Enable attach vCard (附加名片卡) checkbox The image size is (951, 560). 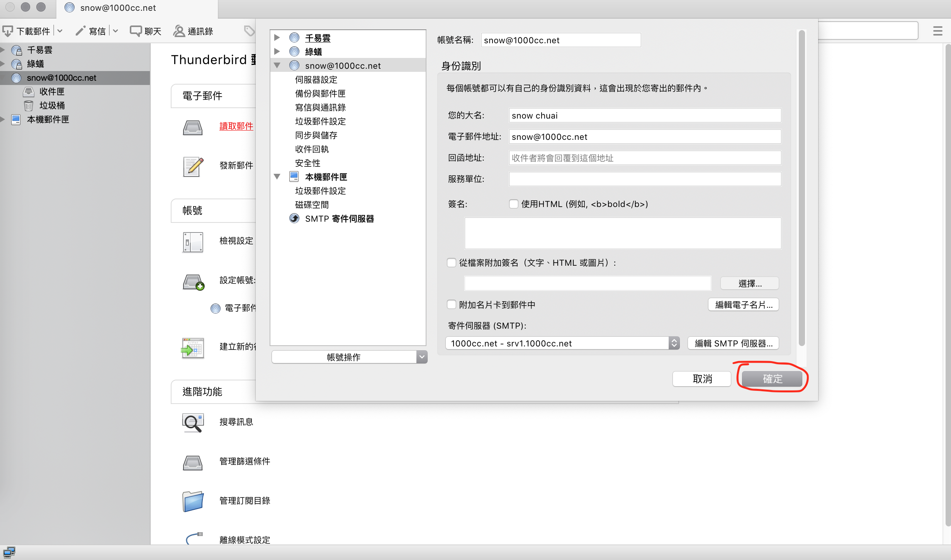pos(452,305)
